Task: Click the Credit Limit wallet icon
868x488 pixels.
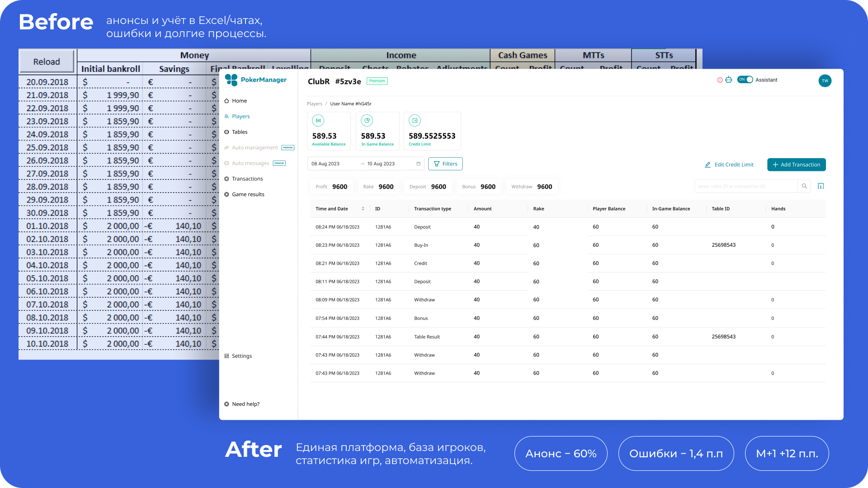Action: (x=415, y=121)
